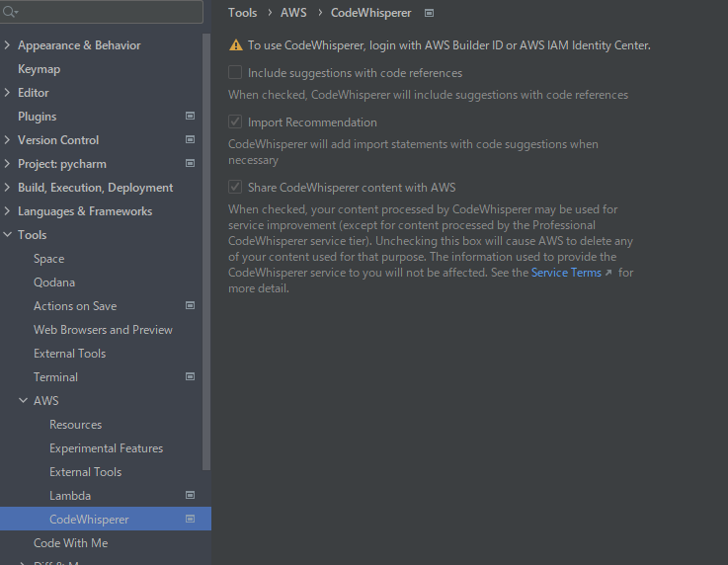Open the Service Terms link
The height and width of the screenshot is (565, 728).
coord(566,273)
